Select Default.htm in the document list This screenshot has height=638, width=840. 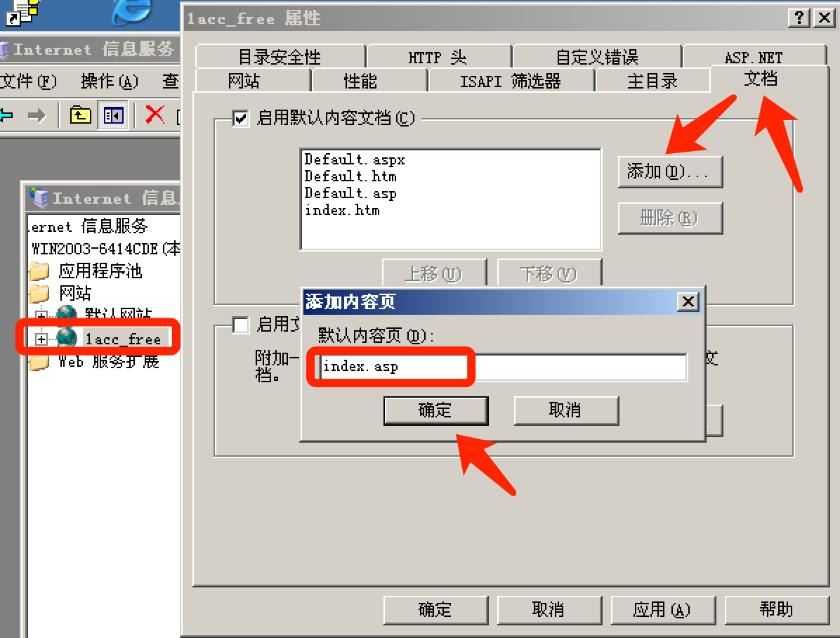tap(350, 176)
